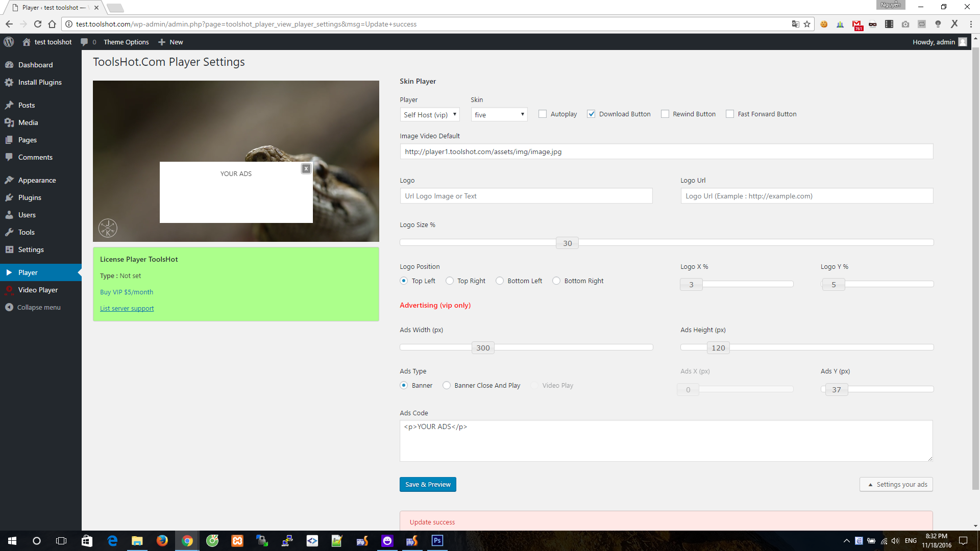
Task: Click the video preview thumbnail
Action: click(x=236, y=161)
